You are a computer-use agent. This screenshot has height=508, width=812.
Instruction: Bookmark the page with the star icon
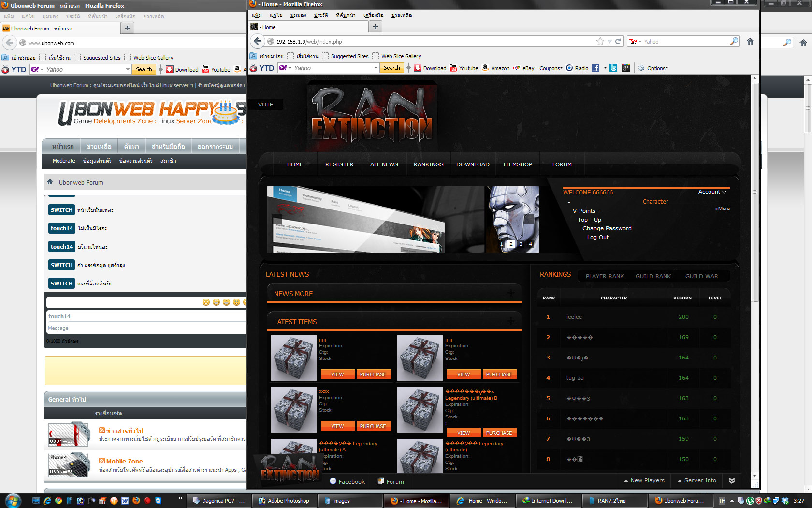click(x=600, y=42)
